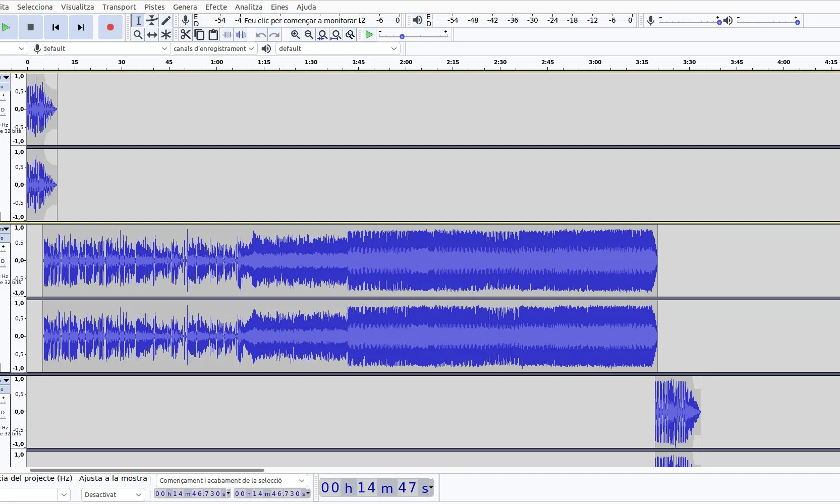
Task: Adjust the recording volume slider
Action: click(x=690, y=21)
